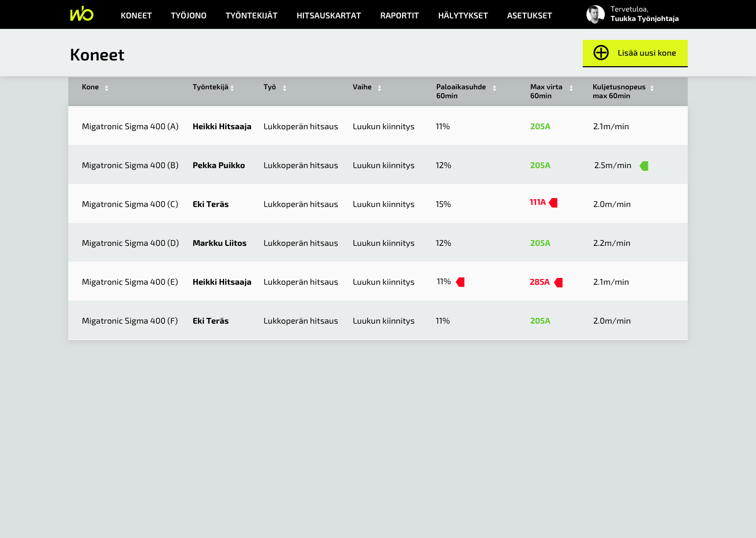Screen dimensions: 756x538
Task: Switch to the RAPORTIT section
Action: point(400,15)
